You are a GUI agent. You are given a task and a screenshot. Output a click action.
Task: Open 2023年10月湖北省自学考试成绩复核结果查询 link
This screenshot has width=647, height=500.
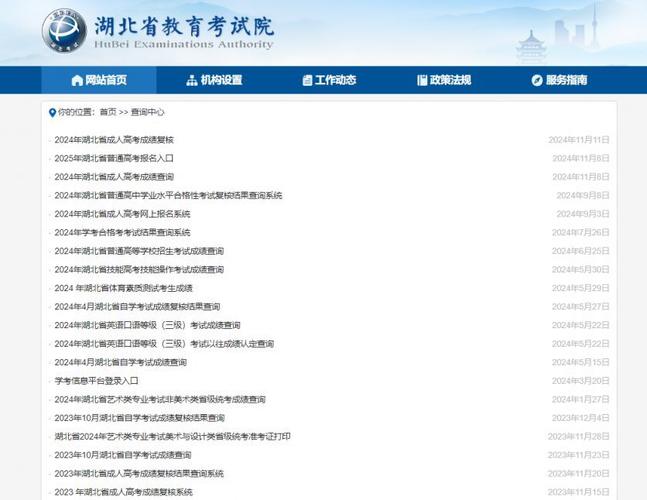[139, 418]
